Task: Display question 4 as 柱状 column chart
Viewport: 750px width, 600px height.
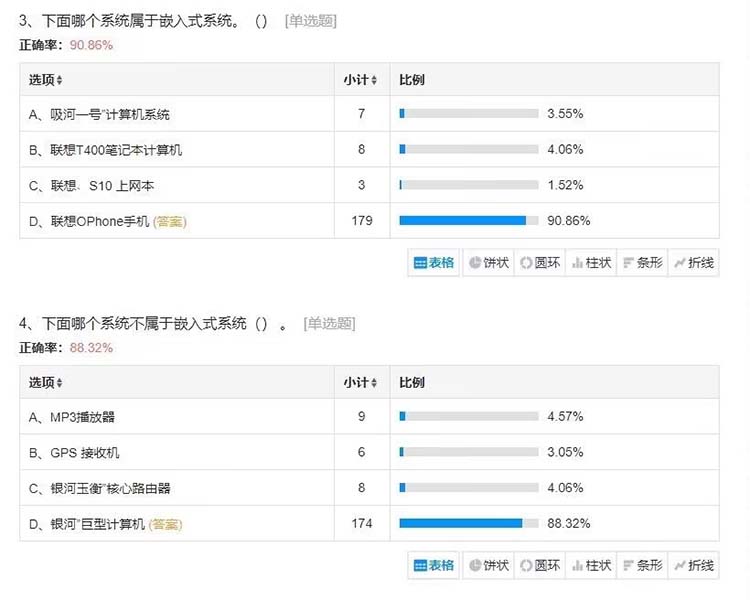Action: [591, 565]
